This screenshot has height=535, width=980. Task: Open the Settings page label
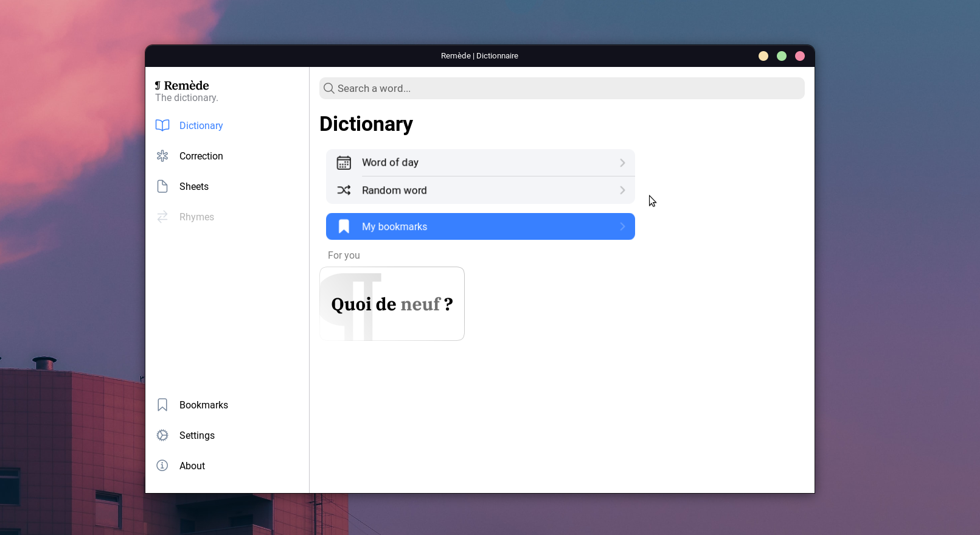197,435
